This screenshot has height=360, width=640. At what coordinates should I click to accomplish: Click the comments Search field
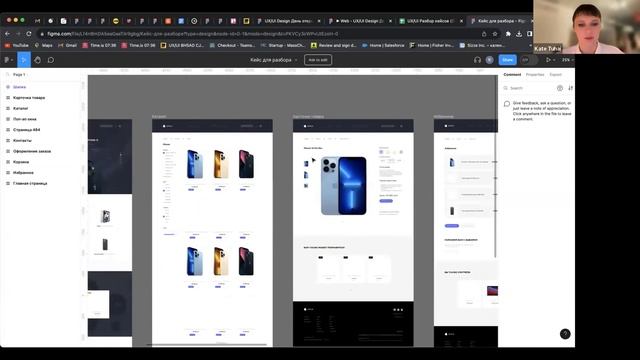[529, 88]
